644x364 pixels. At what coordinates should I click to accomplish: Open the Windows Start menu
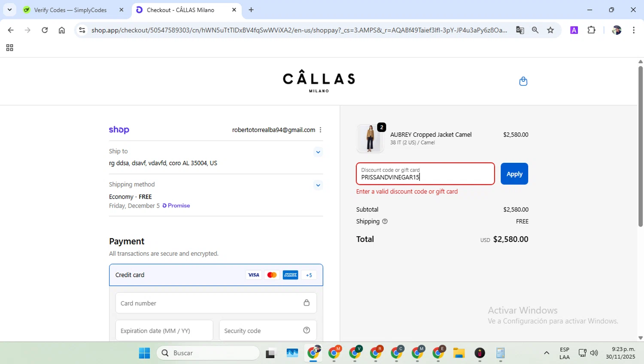[144, 353]
